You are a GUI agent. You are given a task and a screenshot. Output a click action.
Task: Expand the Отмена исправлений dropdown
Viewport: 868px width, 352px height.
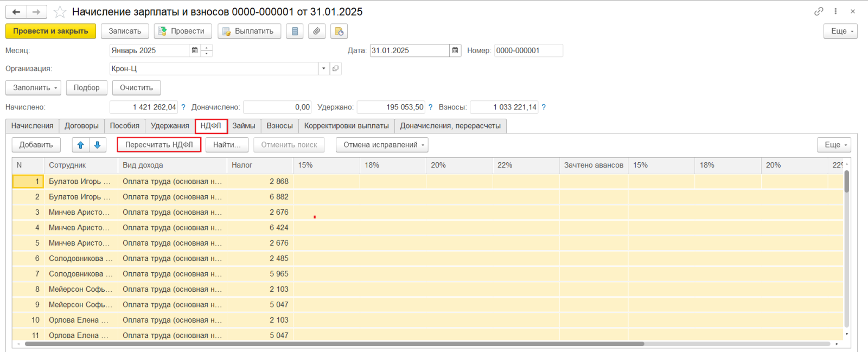382,145
